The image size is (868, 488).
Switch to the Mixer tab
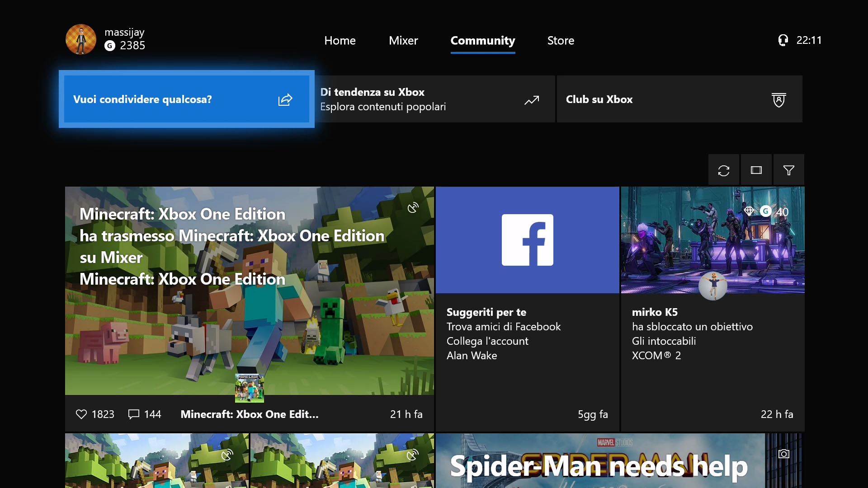[x=403, y=41]
